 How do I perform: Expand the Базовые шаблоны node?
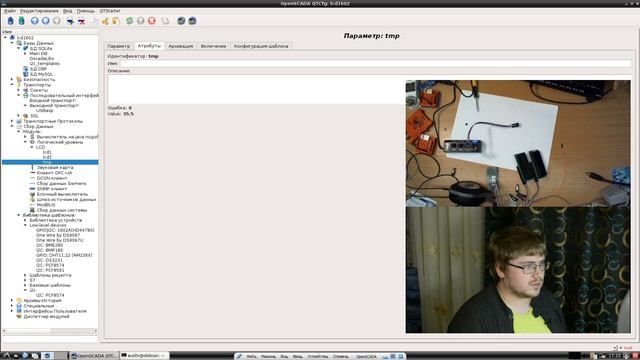click(25, 285)
